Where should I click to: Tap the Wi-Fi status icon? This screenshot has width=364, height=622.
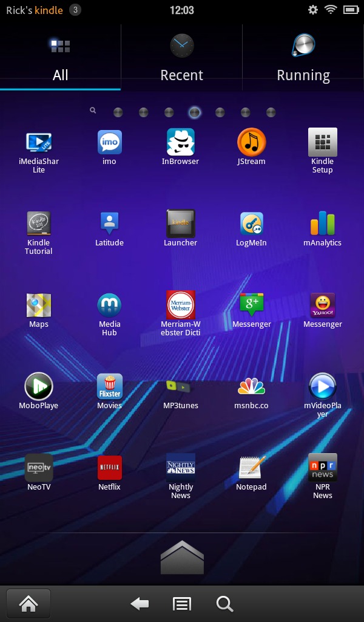coord(331,10)
